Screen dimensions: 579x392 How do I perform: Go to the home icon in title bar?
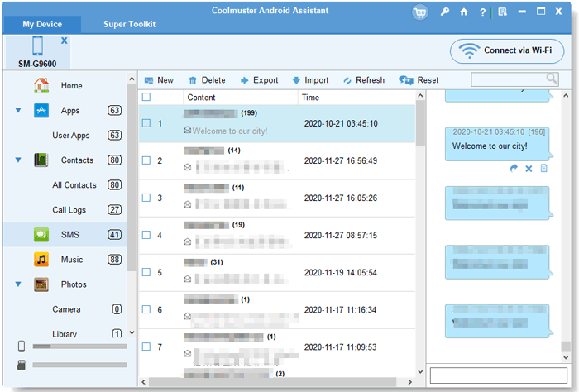(x=464, y=12)
